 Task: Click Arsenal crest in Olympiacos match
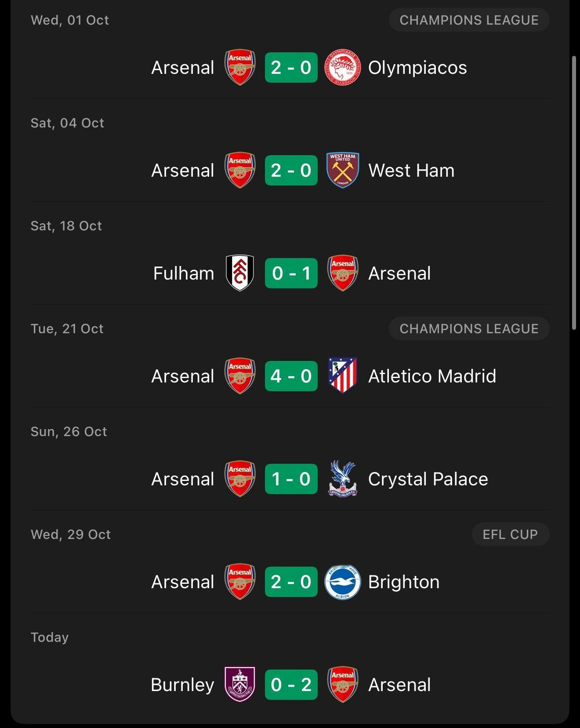[240, 68]
